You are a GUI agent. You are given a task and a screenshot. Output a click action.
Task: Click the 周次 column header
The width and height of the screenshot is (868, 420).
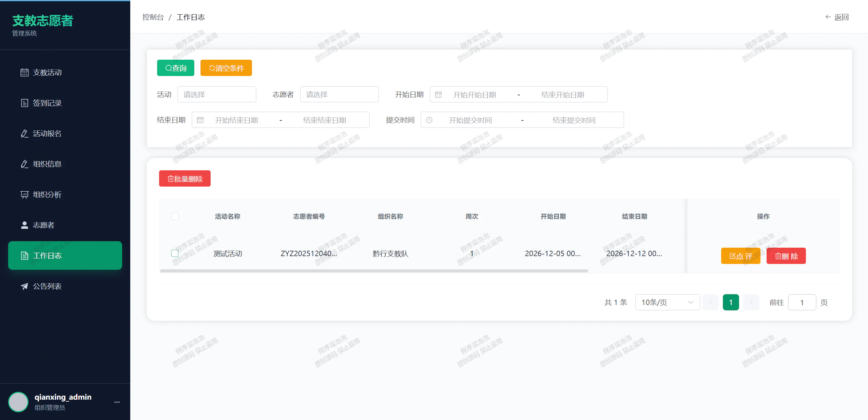coord(472,216)
